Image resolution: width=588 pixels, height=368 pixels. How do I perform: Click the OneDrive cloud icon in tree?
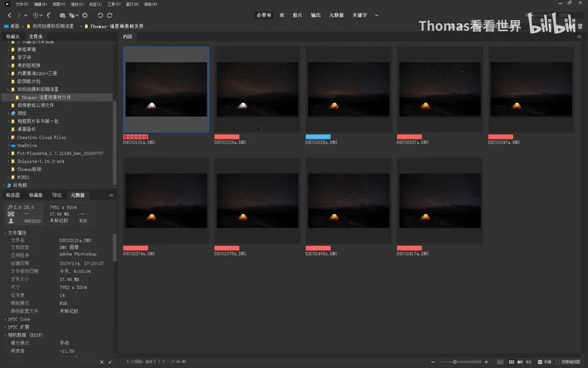[13, 146]
